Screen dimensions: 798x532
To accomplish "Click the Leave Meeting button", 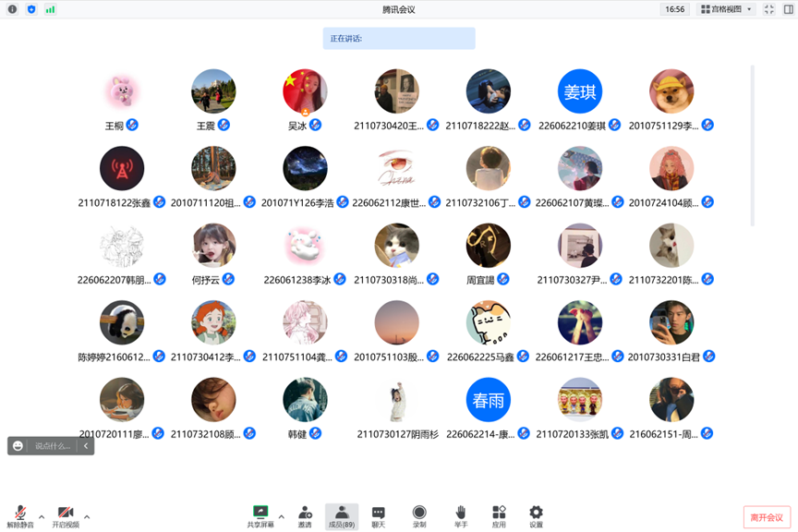I will coord(767,517).
